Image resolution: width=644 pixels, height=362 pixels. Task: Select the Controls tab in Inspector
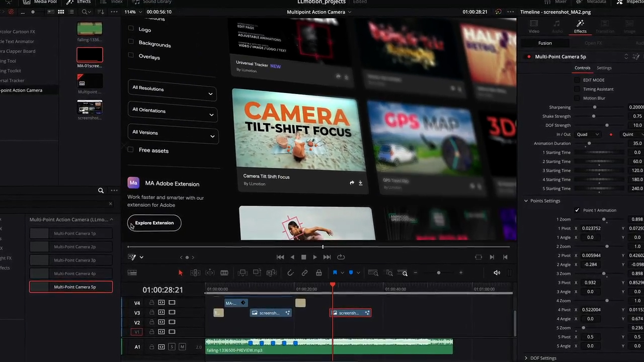582,68
